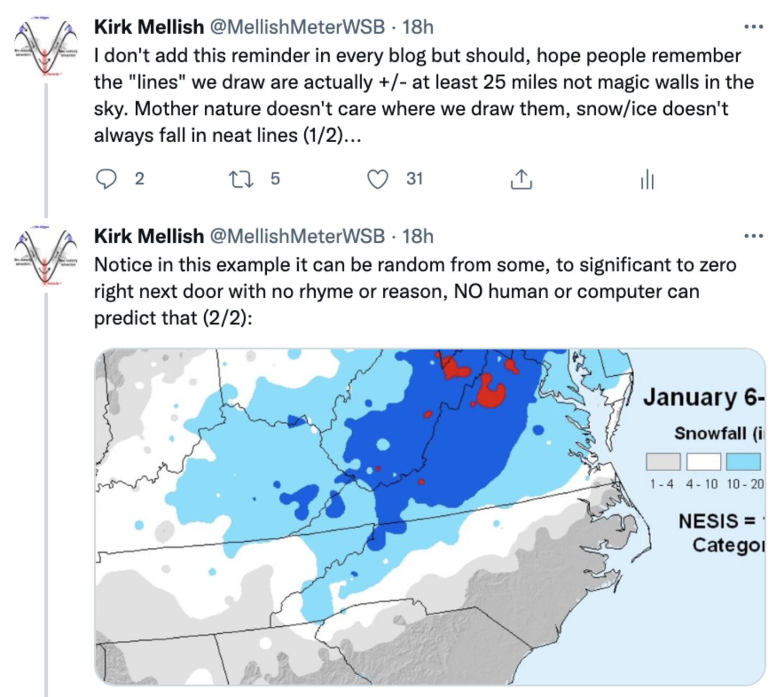This screenshot has width=784, height=697.
Task: Click @MellishMeterWSB handle on second tweet
Action: (297, 236)
